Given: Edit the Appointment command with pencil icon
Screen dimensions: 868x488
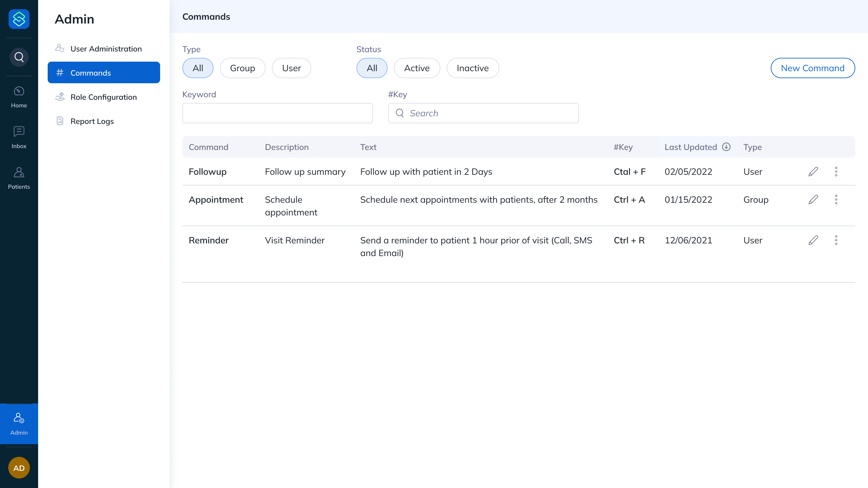Looking at the screenshot, I should (813, 199).
